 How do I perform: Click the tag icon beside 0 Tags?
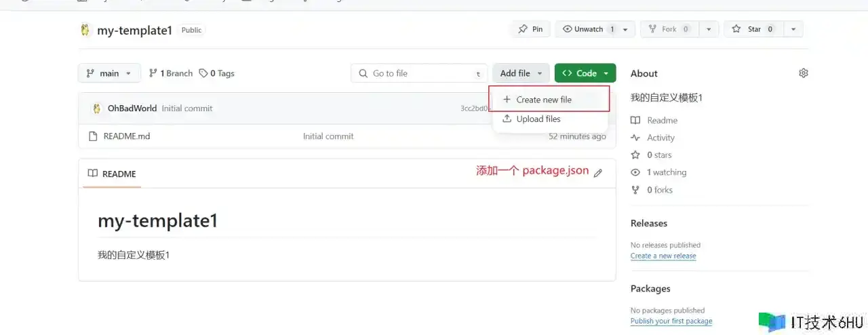click(203, 73)
